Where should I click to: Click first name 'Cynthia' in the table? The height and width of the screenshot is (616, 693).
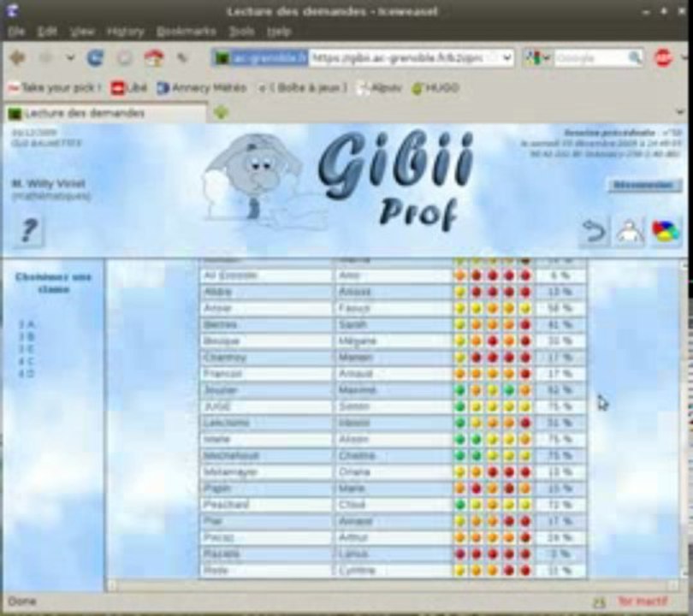click(357, 570)
